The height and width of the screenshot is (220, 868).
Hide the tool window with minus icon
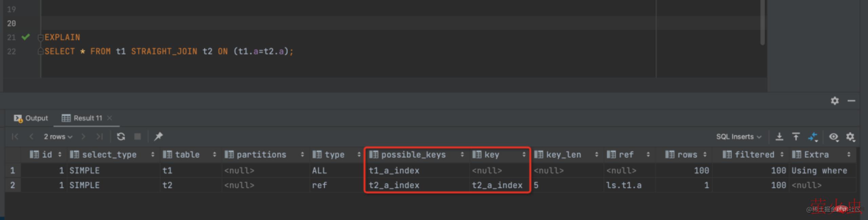(x=851, y=101)
